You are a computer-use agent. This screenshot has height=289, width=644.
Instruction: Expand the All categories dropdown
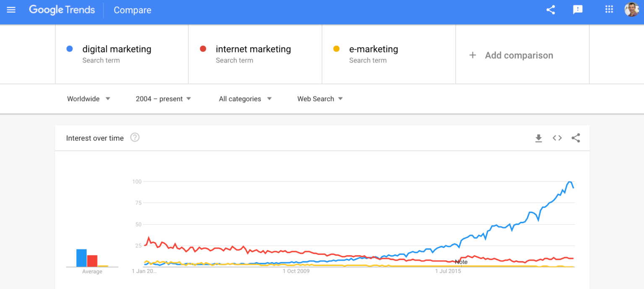[x=244, y=99]
